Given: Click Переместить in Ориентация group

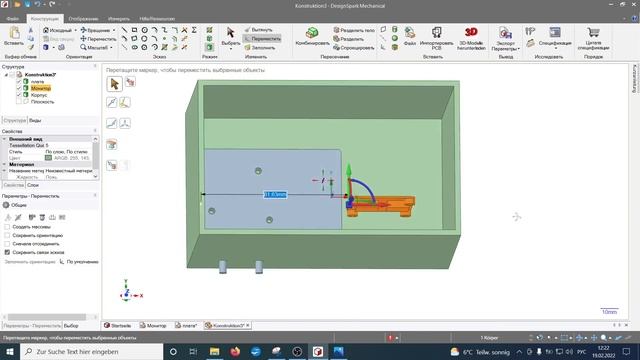Looking at the screenshot, I should (x=98, y=39).
